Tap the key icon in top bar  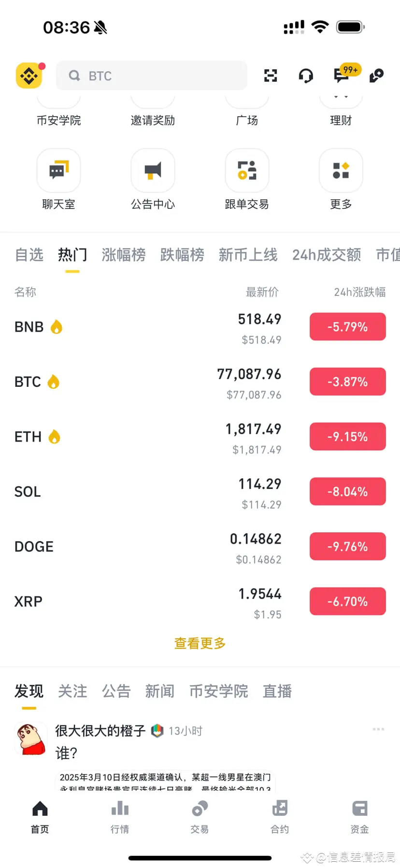pos(376,75)
